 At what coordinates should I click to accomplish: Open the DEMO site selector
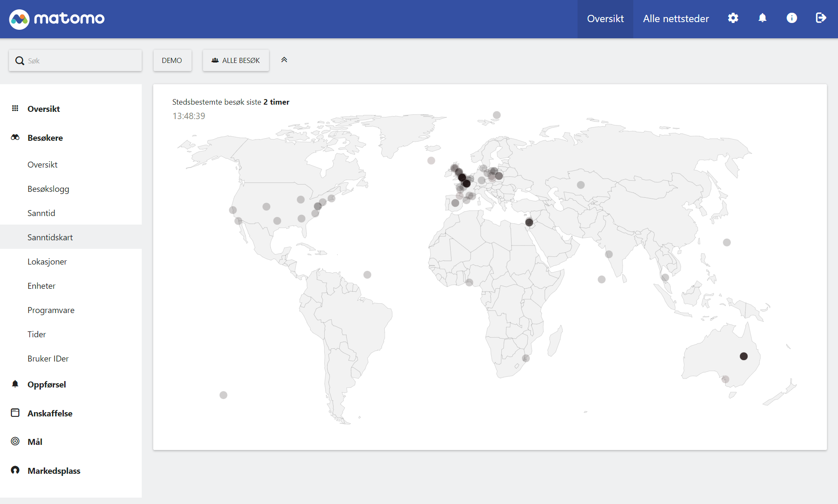click(172, 60)
